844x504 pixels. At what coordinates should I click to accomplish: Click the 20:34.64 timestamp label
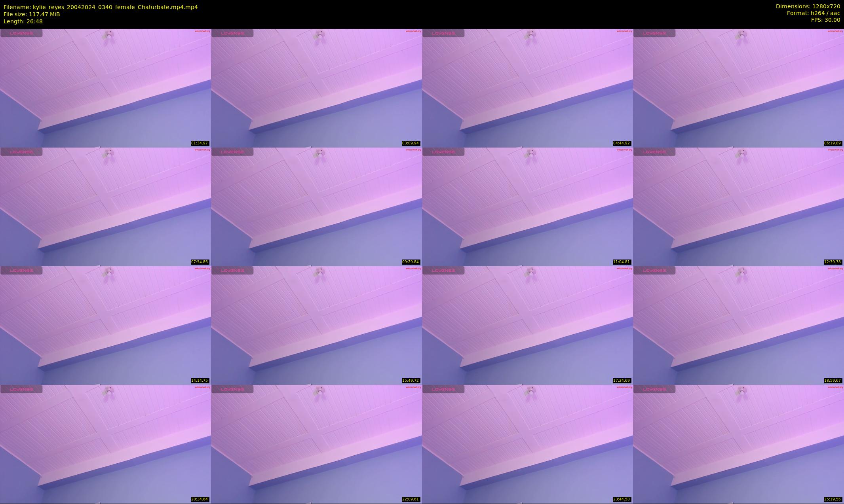coord(200,499)
